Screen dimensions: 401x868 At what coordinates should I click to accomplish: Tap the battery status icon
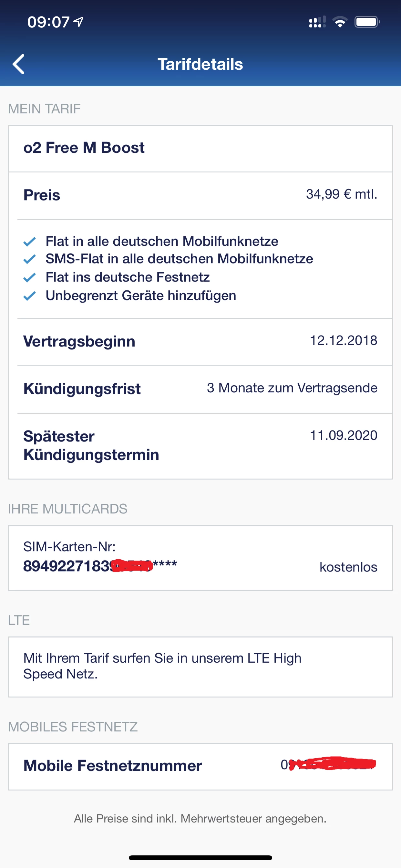(x=367, y=22)
